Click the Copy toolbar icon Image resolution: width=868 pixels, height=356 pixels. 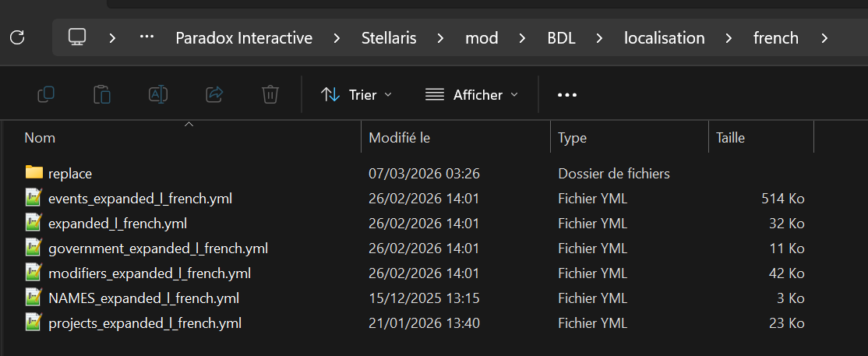pyautogui.click(x=46, y=95)
